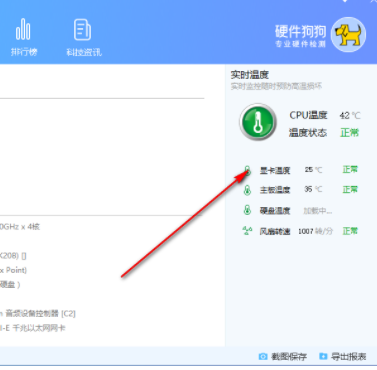Click the camera icon beside 截图保存

pyautogui.click(x=263, y=357)
